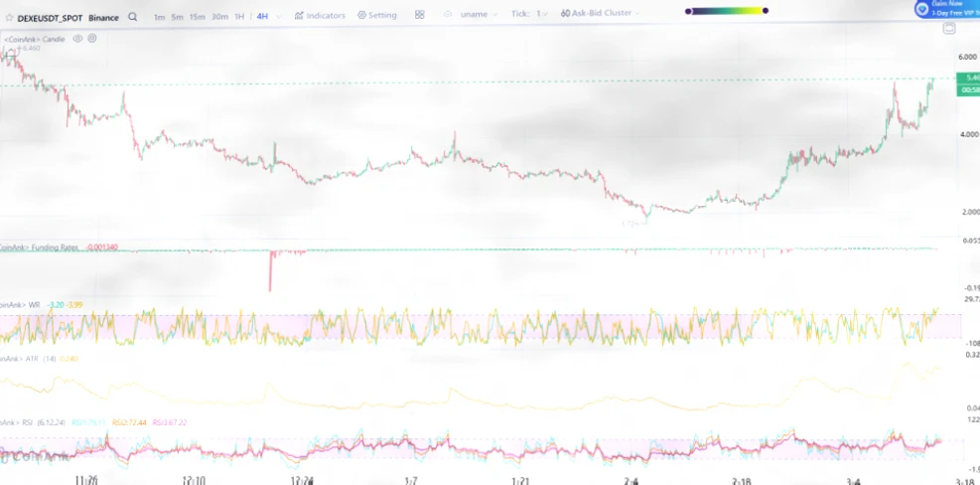This screenshot has height=485, width=980.
Task: Add DEXEUSDT_SPOT to favorites with star icon
Action: point(9,18)
